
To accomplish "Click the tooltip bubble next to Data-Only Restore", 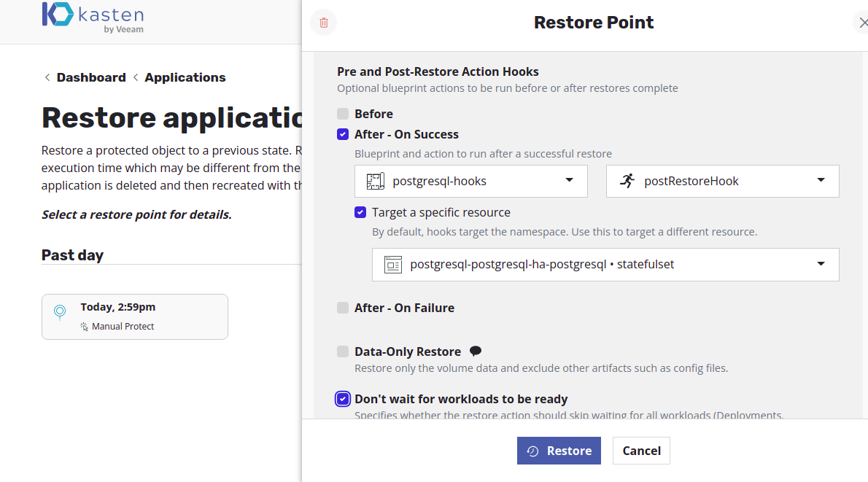I will 475,350.
